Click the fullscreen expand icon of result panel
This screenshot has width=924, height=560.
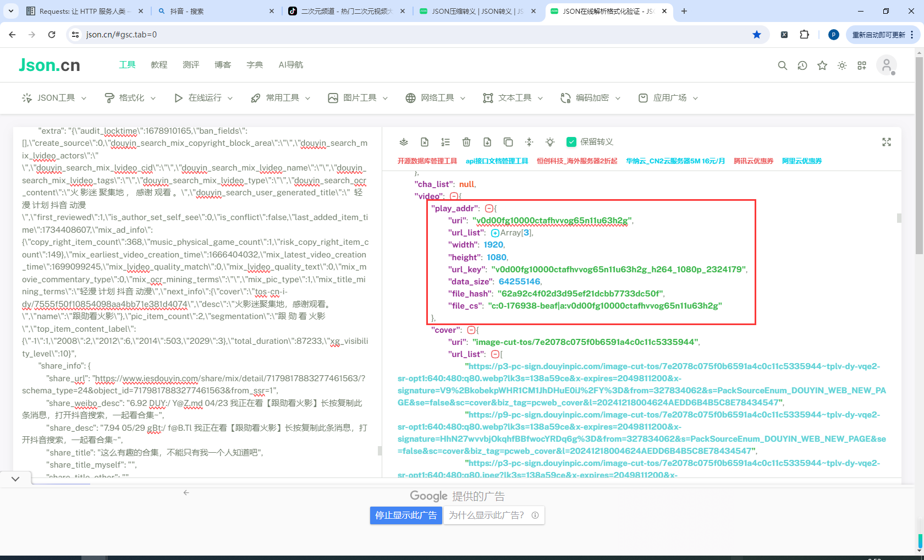pos(887,142)
